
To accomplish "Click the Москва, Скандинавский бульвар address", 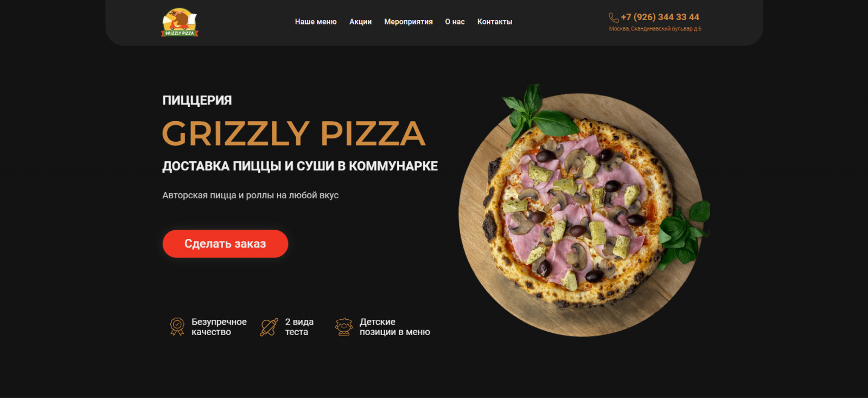I will pos(655,29).
